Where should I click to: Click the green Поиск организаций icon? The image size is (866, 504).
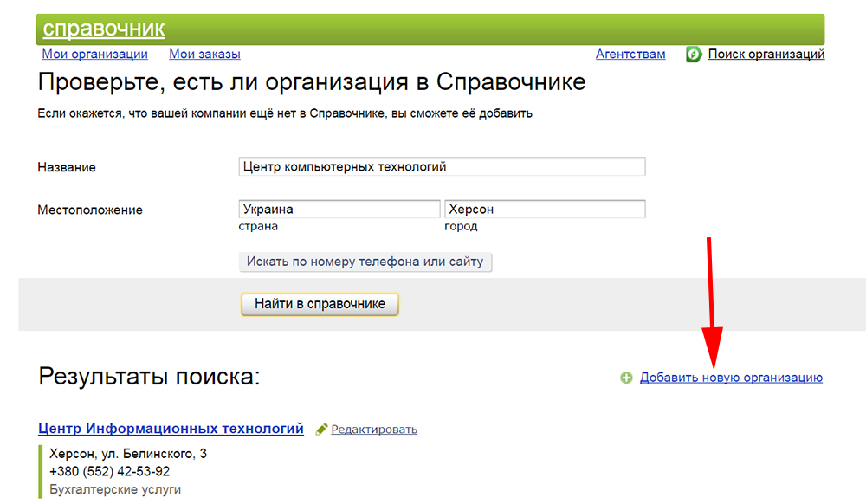694,55
